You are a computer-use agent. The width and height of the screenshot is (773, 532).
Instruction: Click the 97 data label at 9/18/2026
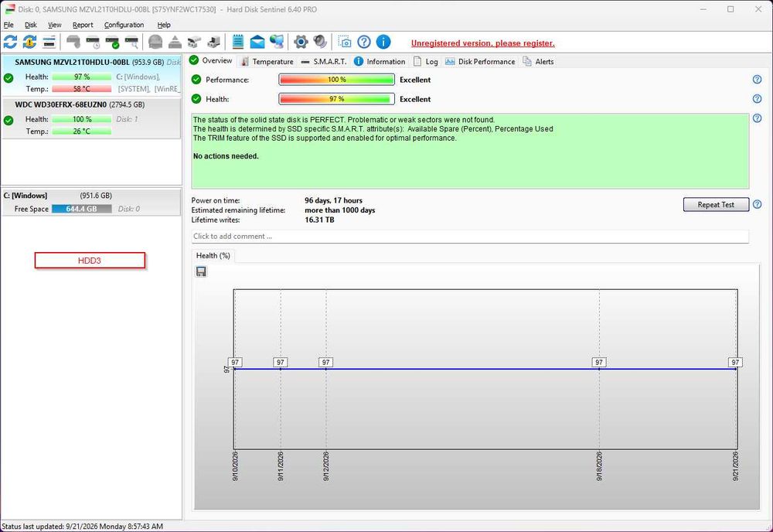tap(599, 363)
